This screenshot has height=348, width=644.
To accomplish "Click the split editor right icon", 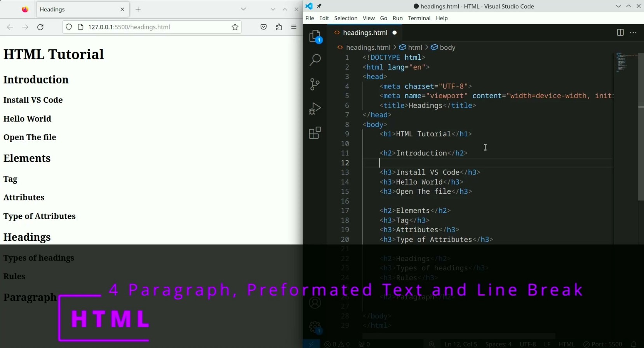I will click(x=620, y=33).
